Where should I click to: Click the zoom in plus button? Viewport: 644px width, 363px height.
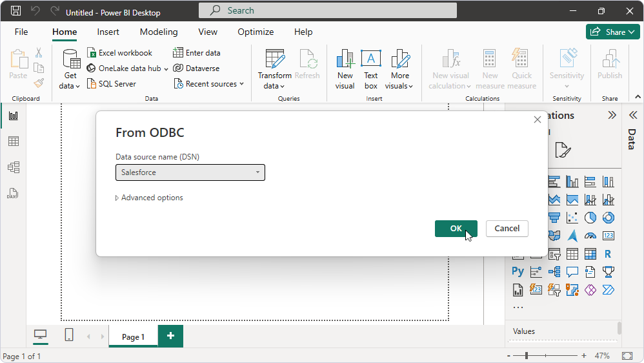583,356
